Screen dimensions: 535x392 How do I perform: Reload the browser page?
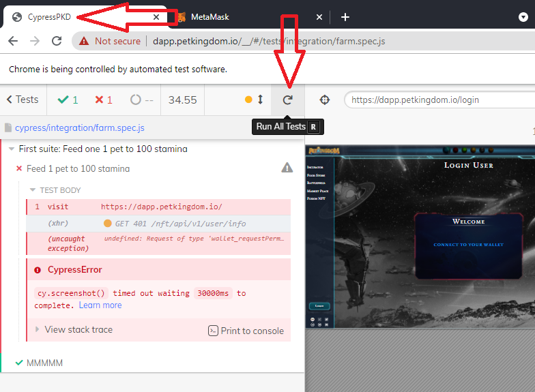[x=56, y=41]
